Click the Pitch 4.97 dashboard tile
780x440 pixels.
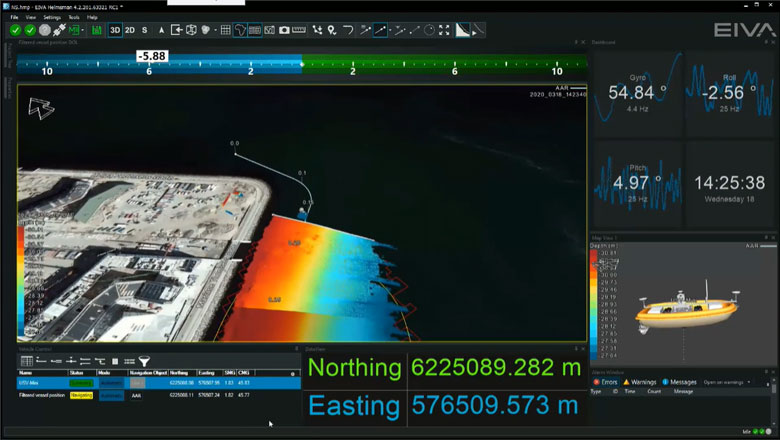click(638, 183)
